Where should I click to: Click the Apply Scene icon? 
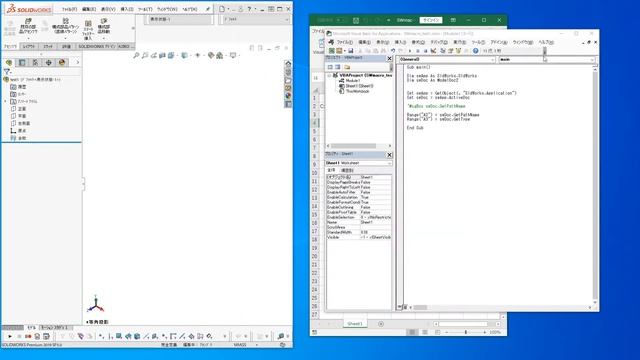pos(220,55)
